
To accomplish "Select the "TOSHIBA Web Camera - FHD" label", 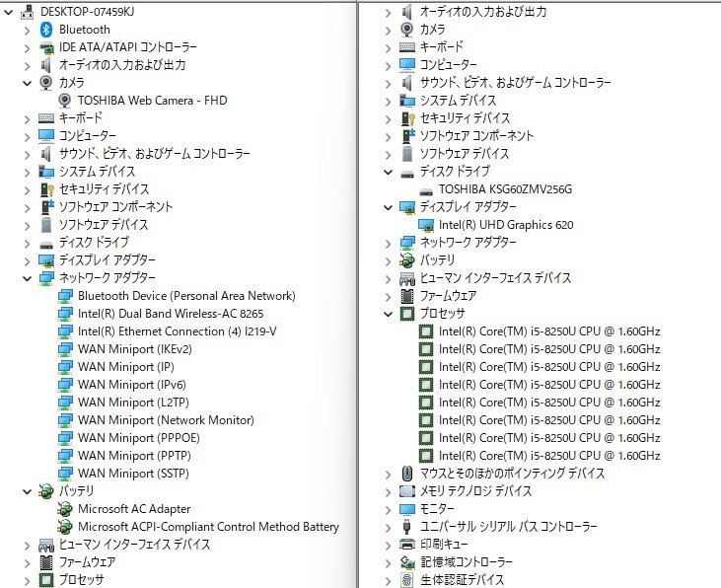I will pyautogui.click(x=152, y=101).
